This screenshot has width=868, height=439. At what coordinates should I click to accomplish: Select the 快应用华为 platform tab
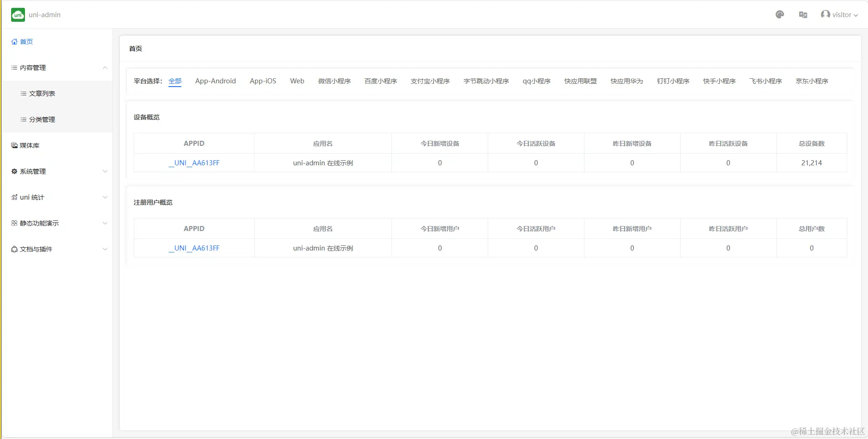click(627, 81)
